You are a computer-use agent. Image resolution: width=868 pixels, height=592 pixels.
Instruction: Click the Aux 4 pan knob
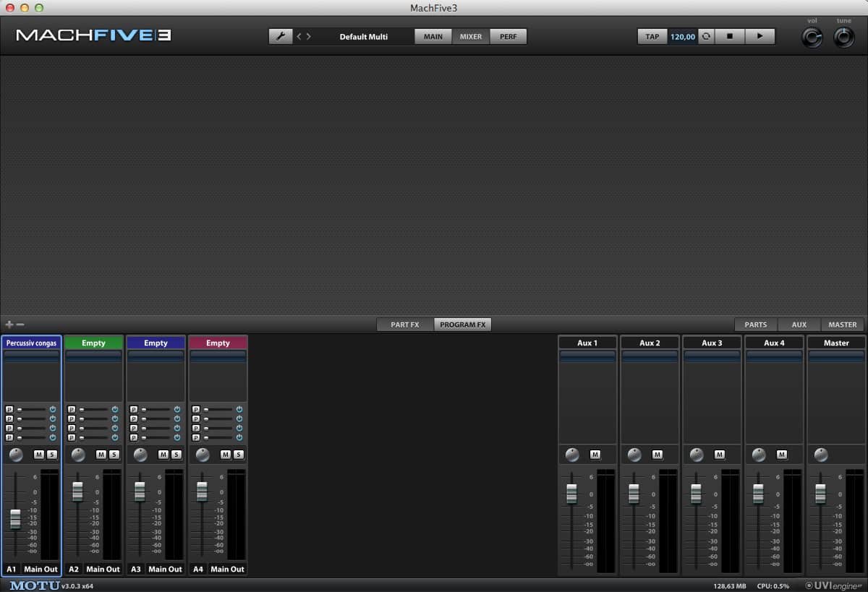coord(759,455)
